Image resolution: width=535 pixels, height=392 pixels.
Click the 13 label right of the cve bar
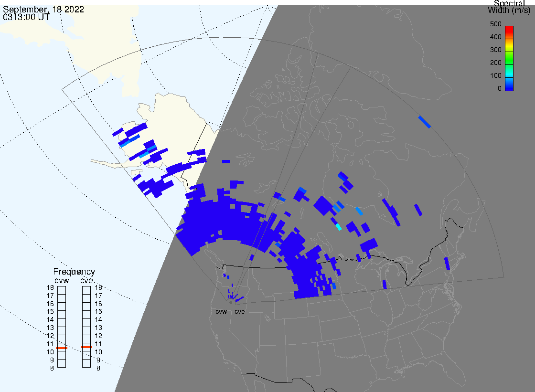[x=98, y=328]
